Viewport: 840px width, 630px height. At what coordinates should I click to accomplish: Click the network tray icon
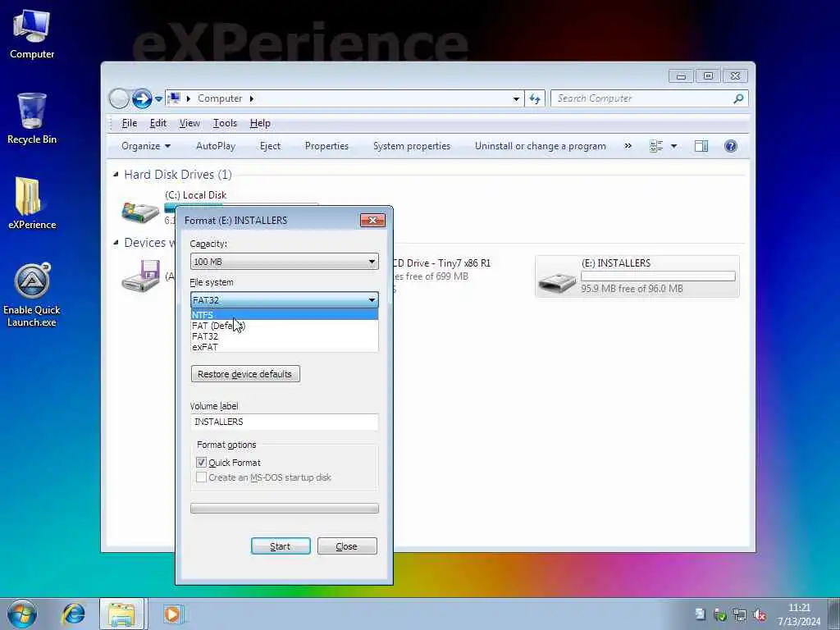740,615
